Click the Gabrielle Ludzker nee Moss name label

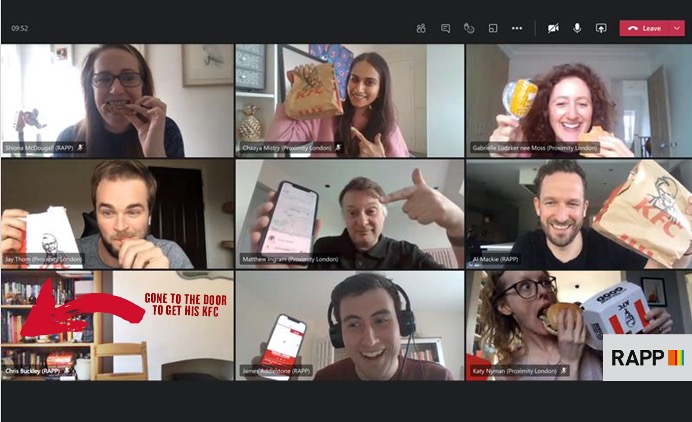coord(534,148)
